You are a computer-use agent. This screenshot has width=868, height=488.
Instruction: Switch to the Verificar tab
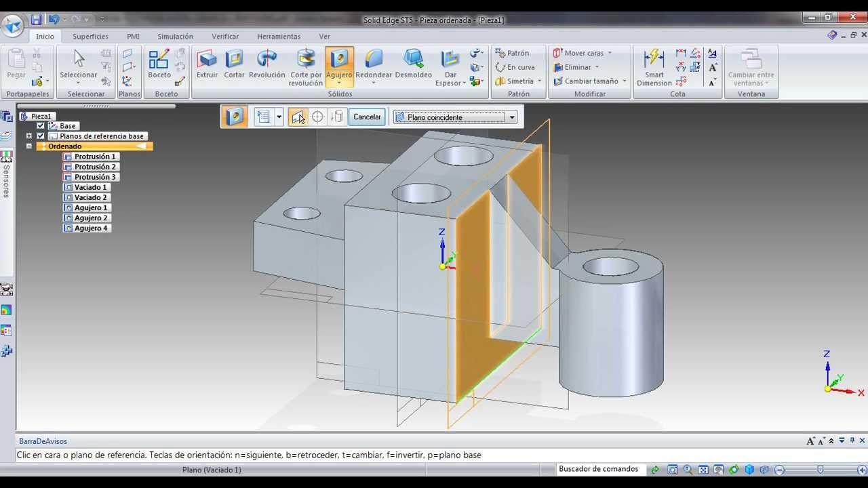click(x=225, y=37)
